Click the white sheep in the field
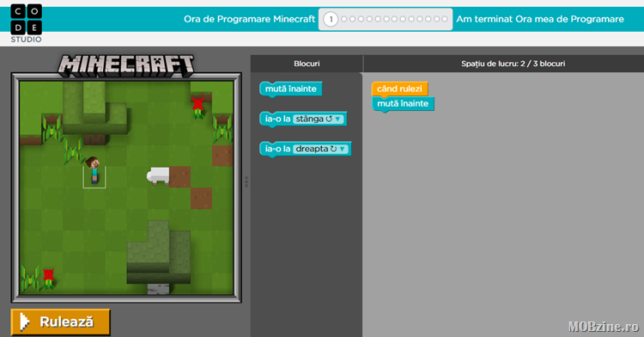The width and height of the screenshot is (644, 337). coord(158,176)
